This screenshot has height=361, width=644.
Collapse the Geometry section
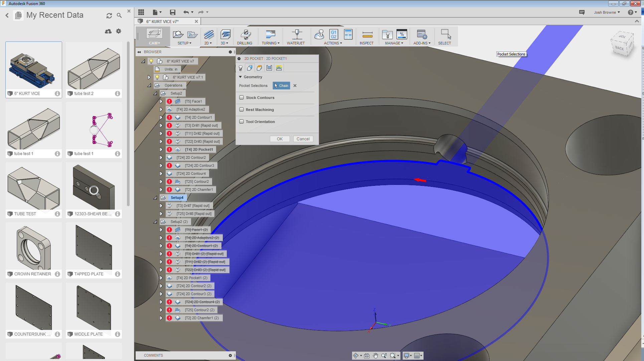tap(240, 77)
